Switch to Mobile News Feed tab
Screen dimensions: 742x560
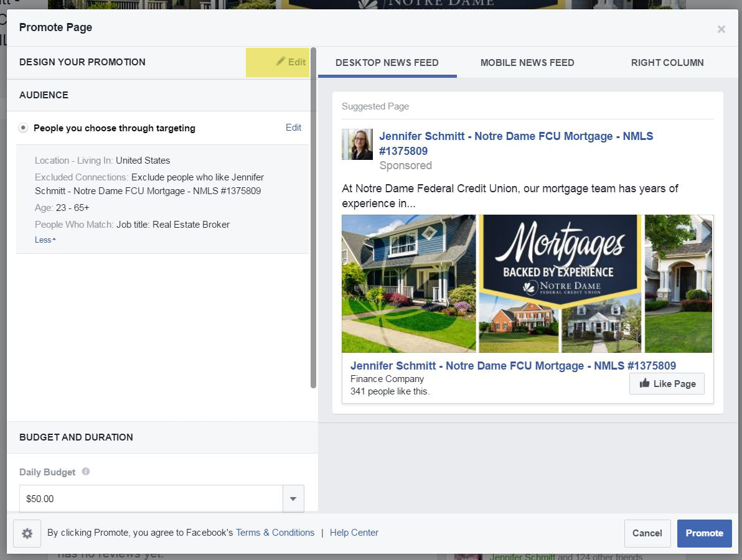point(527,62)
